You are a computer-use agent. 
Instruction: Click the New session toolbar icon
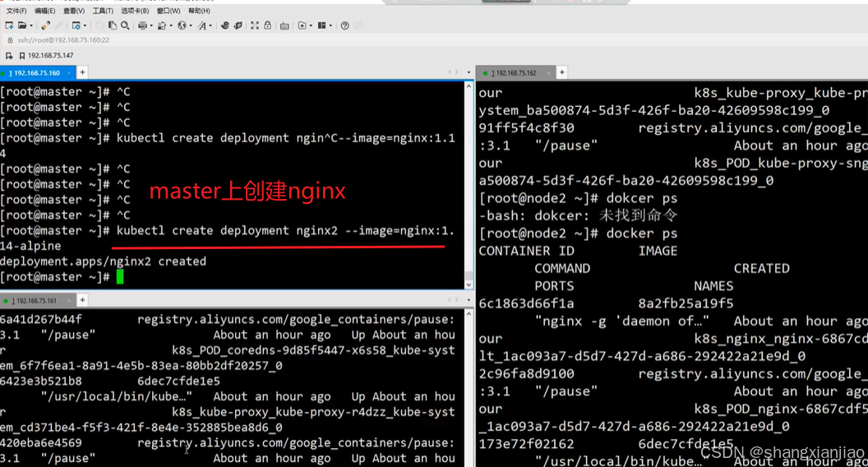tap(9, 25)
